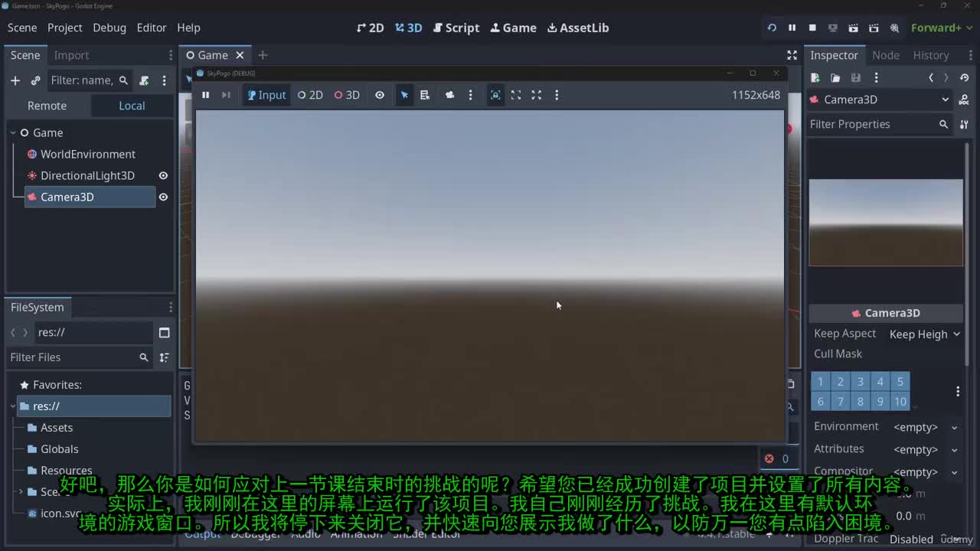
Task: Open the Scene menu
Action: click(22, 28)
